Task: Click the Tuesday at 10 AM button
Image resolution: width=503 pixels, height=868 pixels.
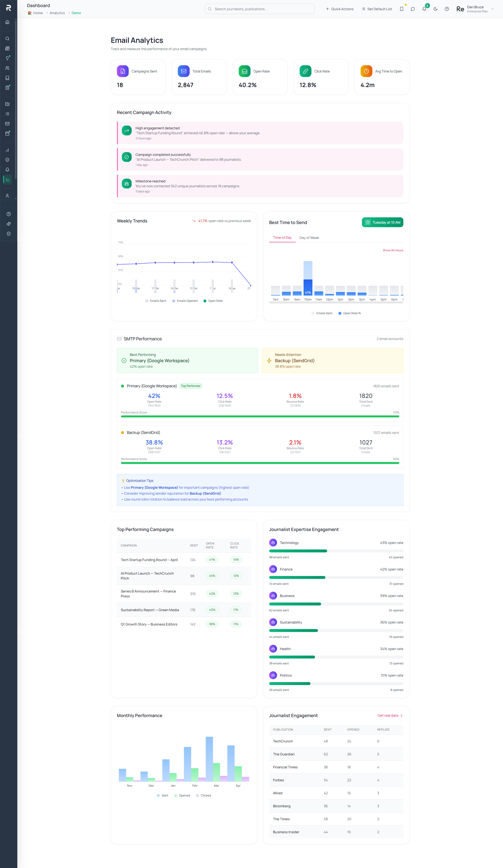Action: tap(383, 222)
